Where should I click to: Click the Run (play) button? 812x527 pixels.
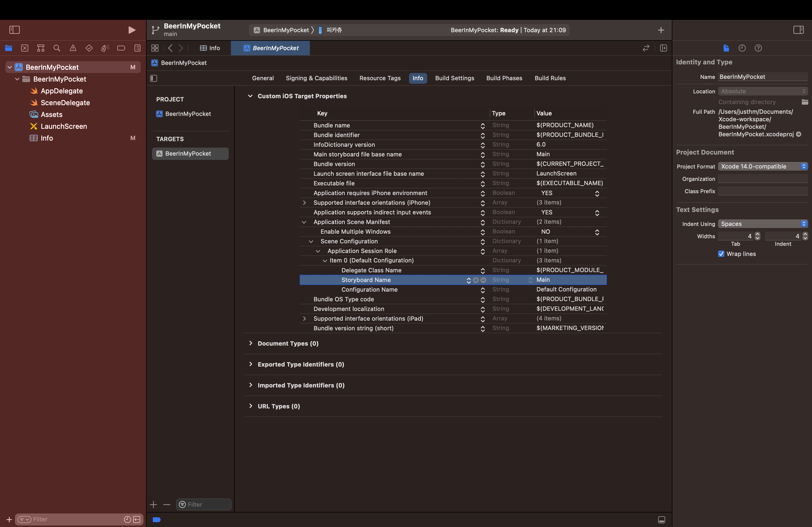[132, 30]
